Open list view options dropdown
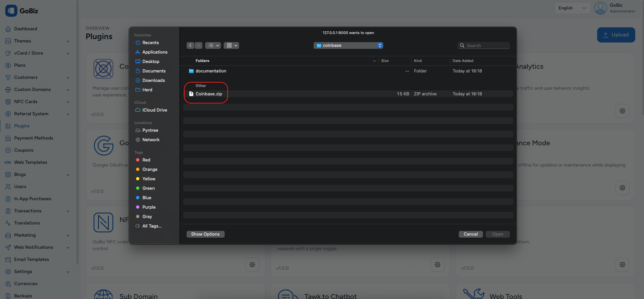 (213, 46)
